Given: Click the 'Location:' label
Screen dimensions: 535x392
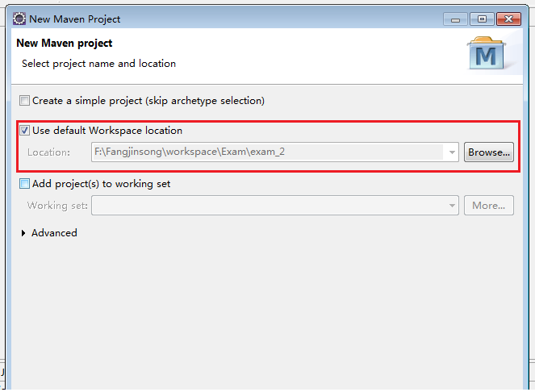Looking at the screenshot, I should coord(48,152).
